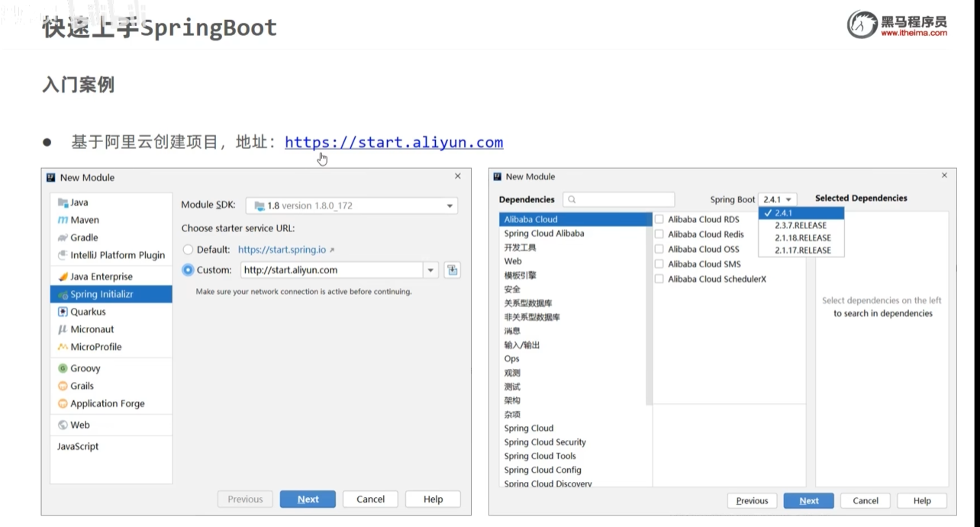Click the itheima logo
Image resolution: width=980 pixels, height=527 pixels.
point(897,25)
